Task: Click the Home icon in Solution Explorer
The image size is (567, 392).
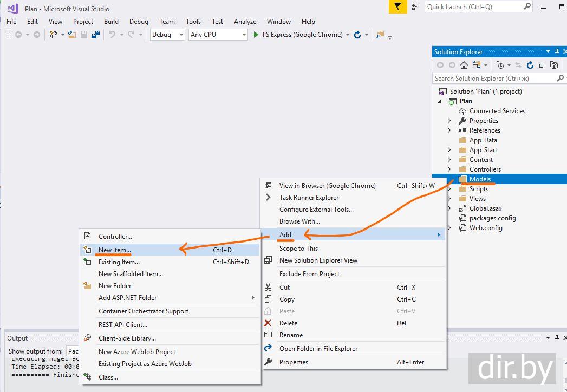Action: point(464,65)
